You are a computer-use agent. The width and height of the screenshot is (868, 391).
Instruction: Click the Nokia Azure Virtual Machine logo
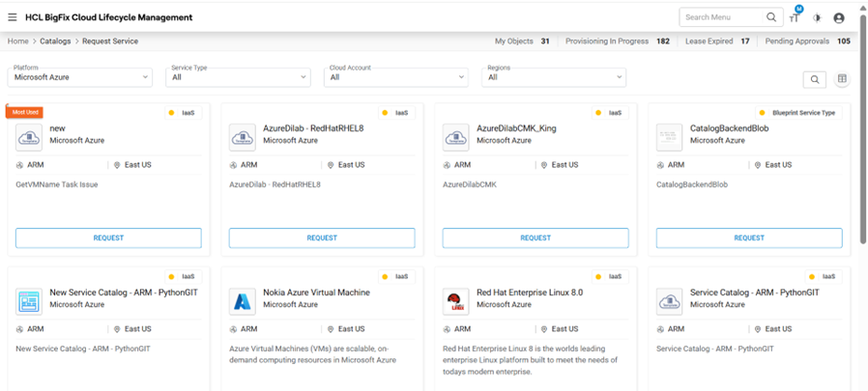coord(243,301)
